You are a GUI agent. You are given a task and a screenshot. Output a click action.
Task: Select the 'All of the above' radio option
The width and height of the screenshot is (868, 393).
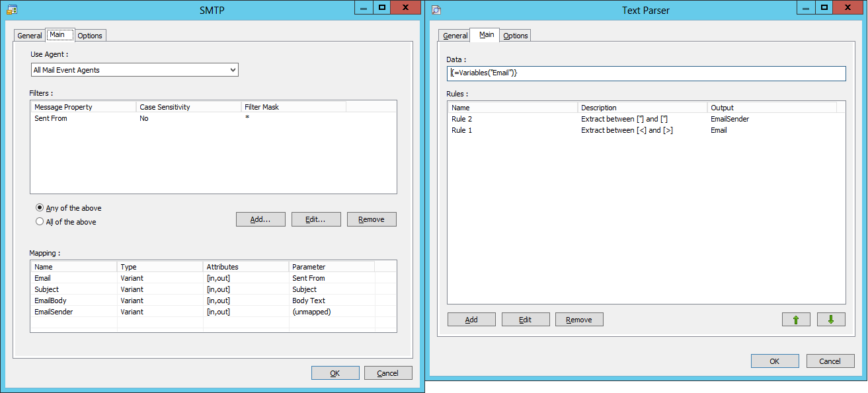40,222
